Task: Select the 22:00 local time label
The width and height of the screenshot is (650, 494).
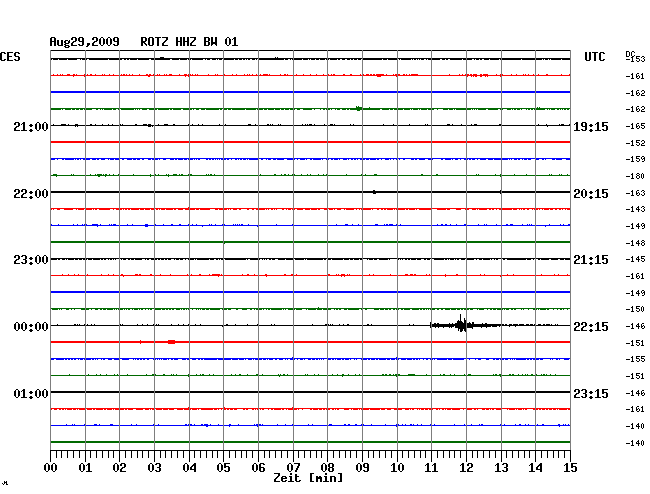Action: (31, 194)
